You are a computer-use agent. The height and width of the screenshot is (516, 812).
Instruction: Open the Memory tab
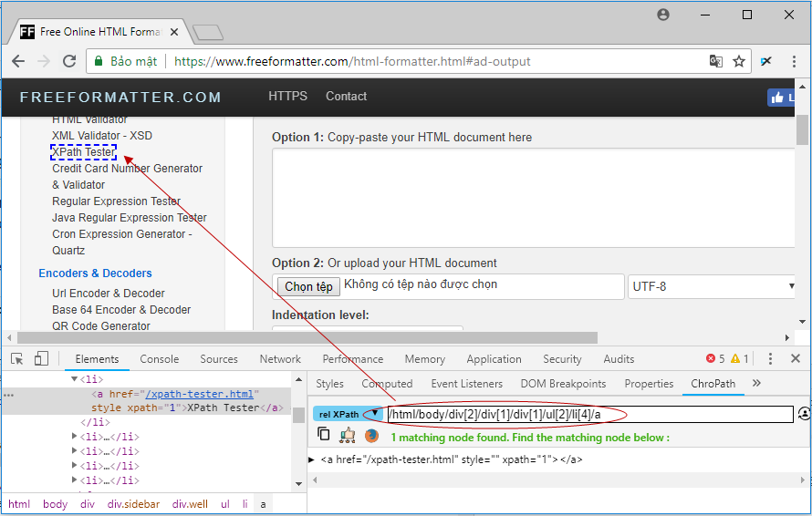[424, 358]
